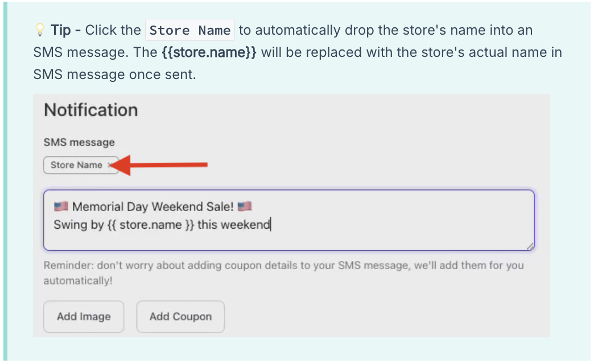The image size is (594, 364).
Task: Click the red arrow pointing at Store Name
Action: tap(158, 165)
